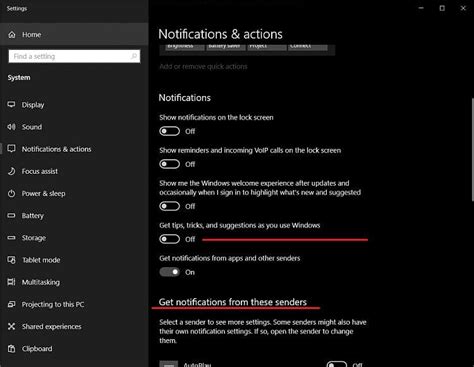Click the Shared experiences icon

(x=11, y=326)
